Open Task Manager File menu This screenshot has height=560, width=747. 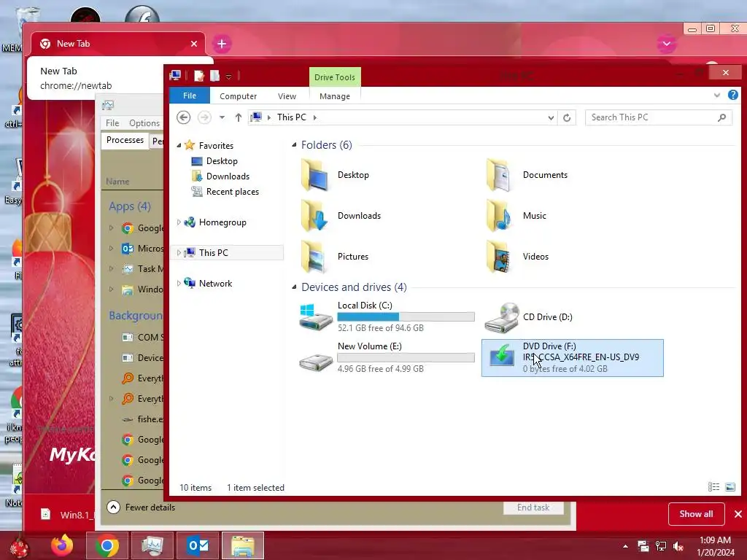click(x=112, y=122)
